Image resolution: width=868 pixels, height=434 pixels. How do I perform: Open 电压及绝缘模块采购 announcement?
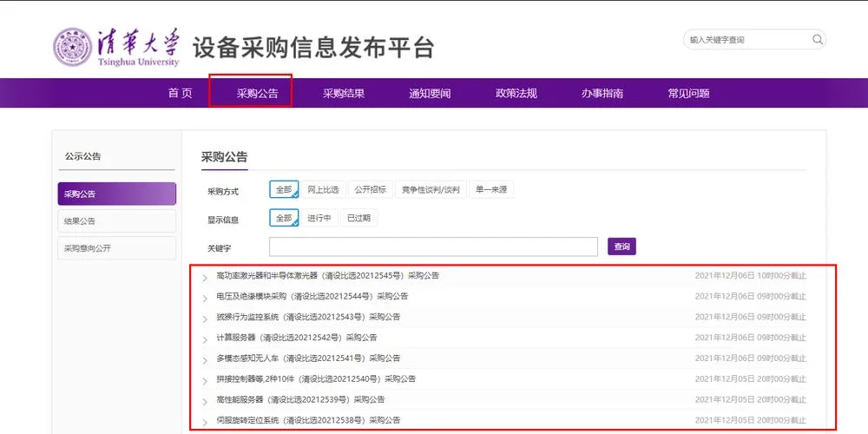click(x=312, y=296)
